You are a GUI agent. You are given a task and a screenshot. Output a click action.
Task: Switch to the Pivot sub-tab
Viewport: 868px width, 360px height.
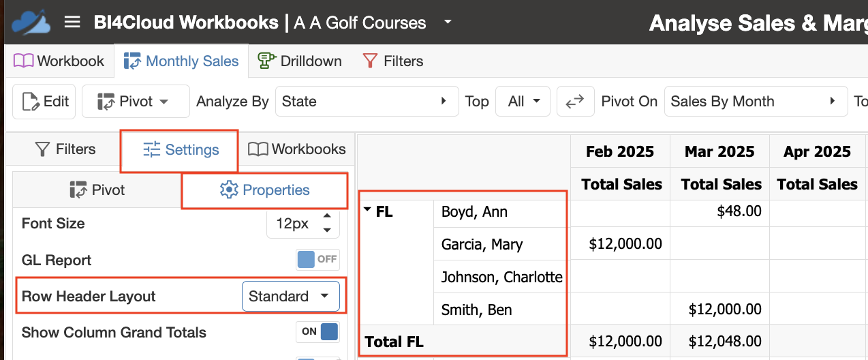click(x=97, y=190)
